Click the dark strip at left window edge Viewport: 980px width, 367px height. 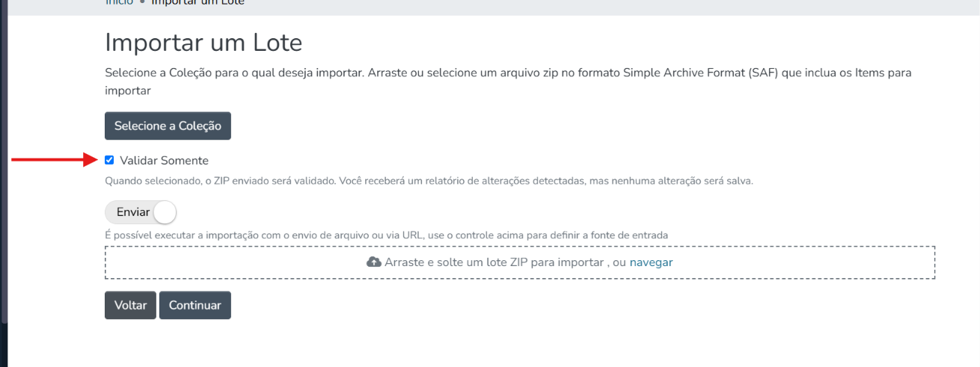[3, 161]
